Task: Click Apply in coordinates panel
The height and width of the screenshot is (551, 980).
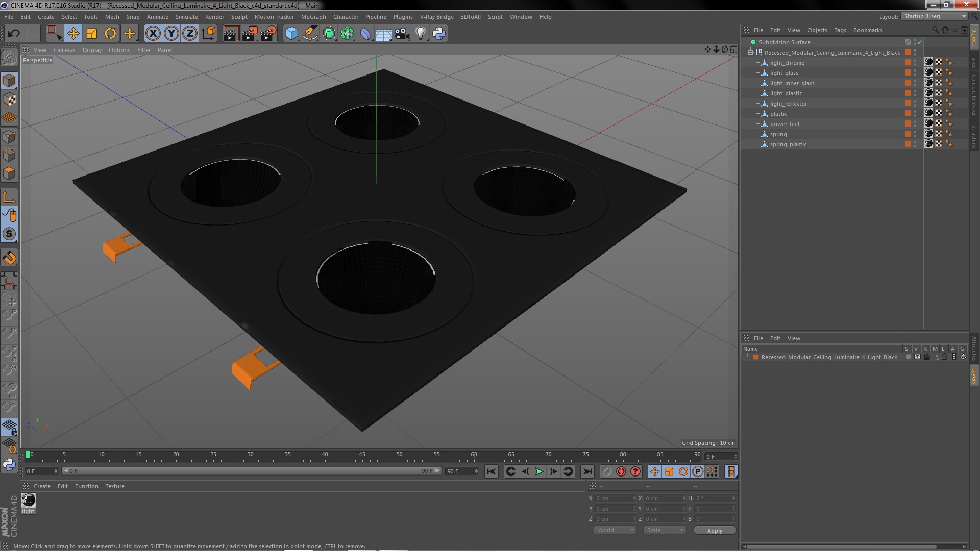Action: click(x=715, y=531)
